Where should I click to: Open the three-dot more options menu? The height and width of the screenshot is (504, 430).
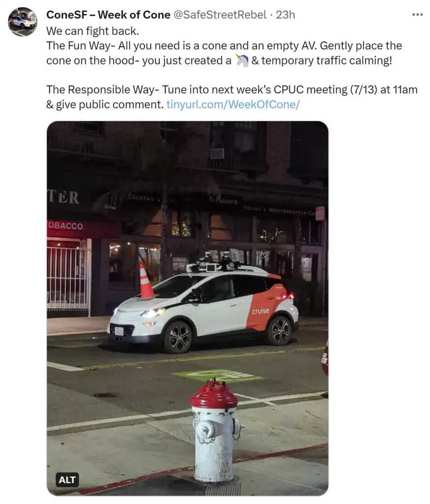pyautogui.click(x=418, y=14)
